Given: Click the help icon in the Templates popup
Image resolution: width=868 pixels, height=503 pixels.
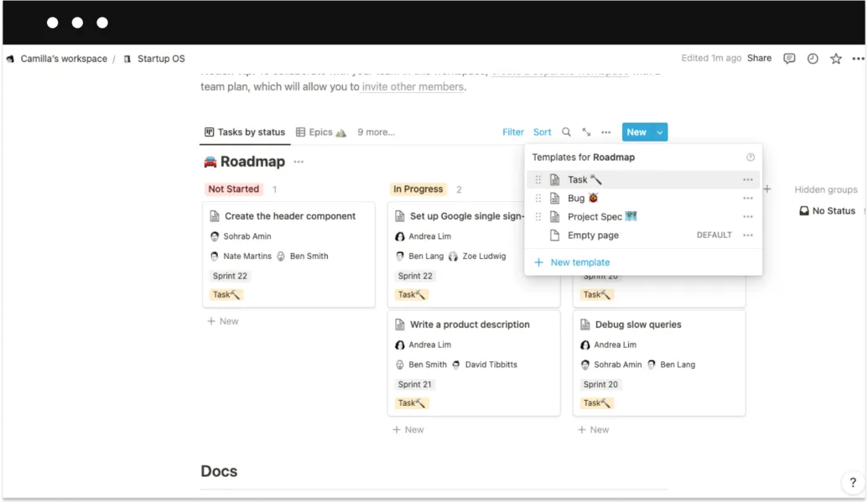Looking at the screenshot, I should point(750,157).
